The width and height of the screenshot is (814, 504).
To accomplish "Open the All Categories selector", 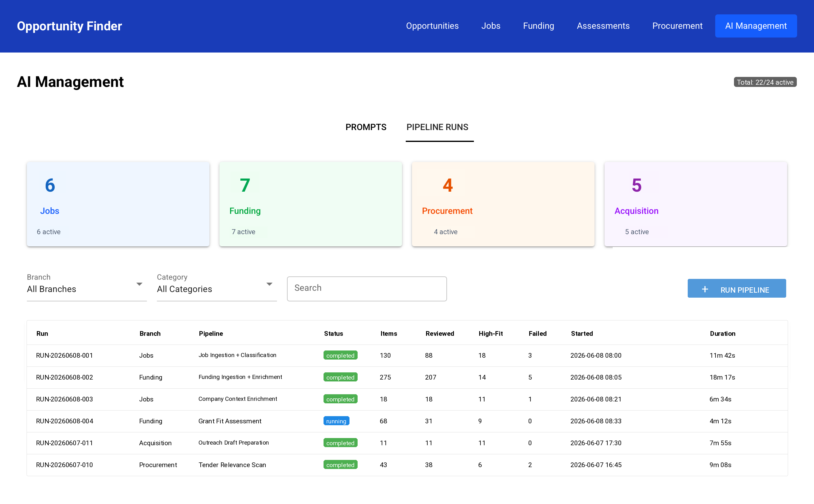I will [x=217, y=289].
